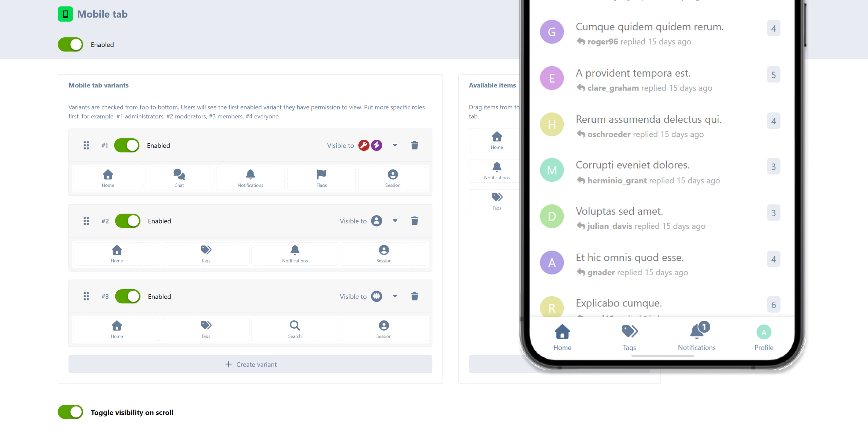Click avatar D beside Voluptas sed amet
The image size is (868, 434).
(x=552, y=216)
